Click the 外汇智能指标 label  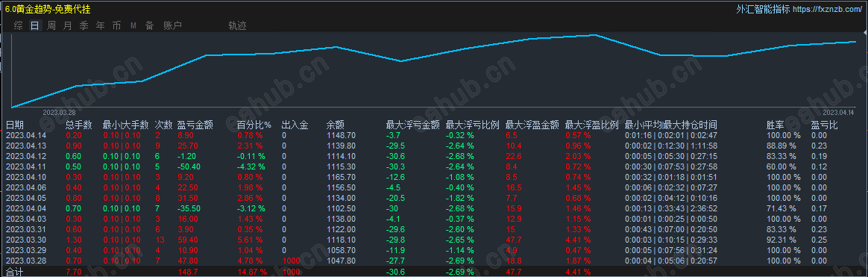tap(763, 10)
